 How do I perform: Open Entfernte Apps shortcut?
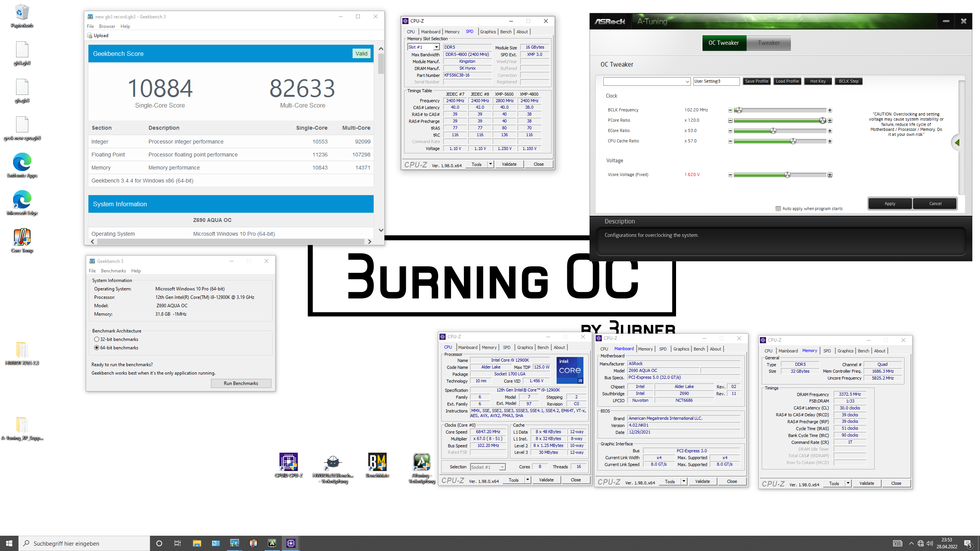point(22,166)
